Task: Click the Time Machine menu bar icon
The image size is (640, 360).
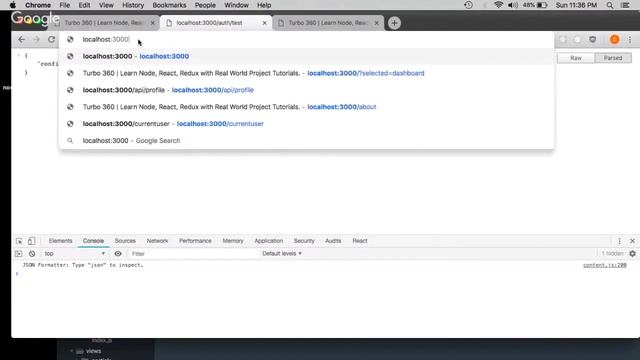Action: click(469, 5)
